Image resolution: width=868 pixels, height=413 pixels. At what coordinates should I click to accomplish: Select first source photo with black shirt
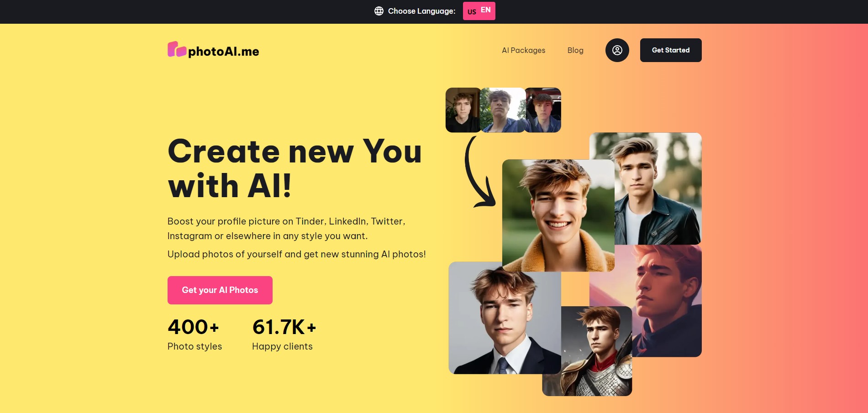click(463, 110)
